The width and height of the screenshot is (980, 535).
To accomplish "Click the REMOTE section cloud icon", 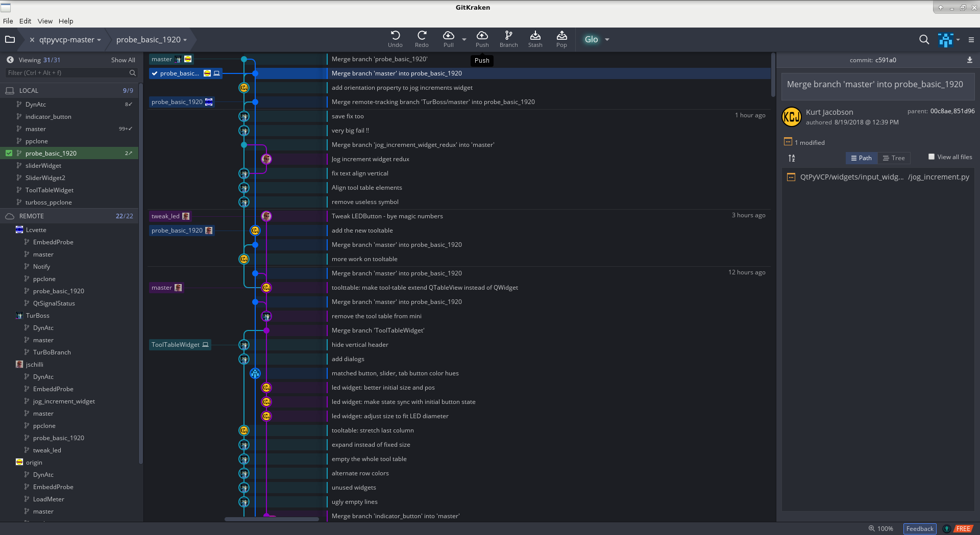I will pyautogui.click(x=10, y=216).
